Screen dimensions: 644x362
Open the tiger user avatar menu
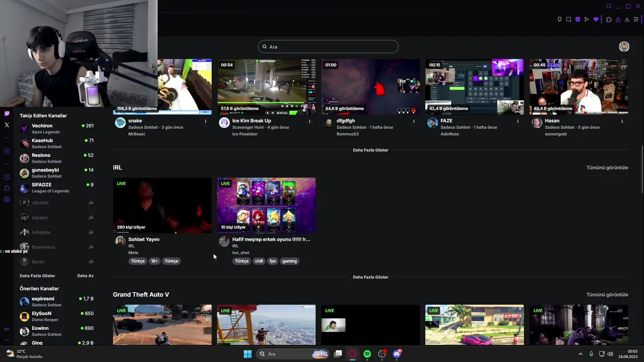click(624, 47)
